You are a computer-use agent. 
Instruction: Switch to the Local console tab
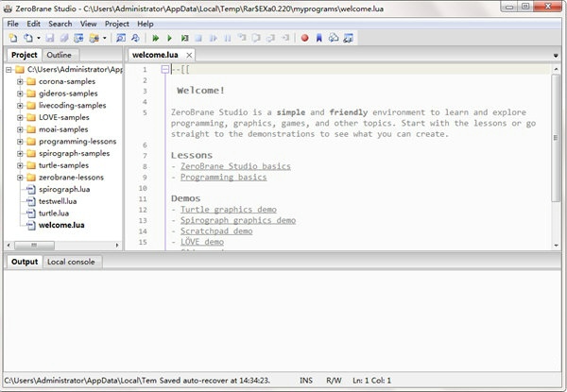tap(71, 262)
